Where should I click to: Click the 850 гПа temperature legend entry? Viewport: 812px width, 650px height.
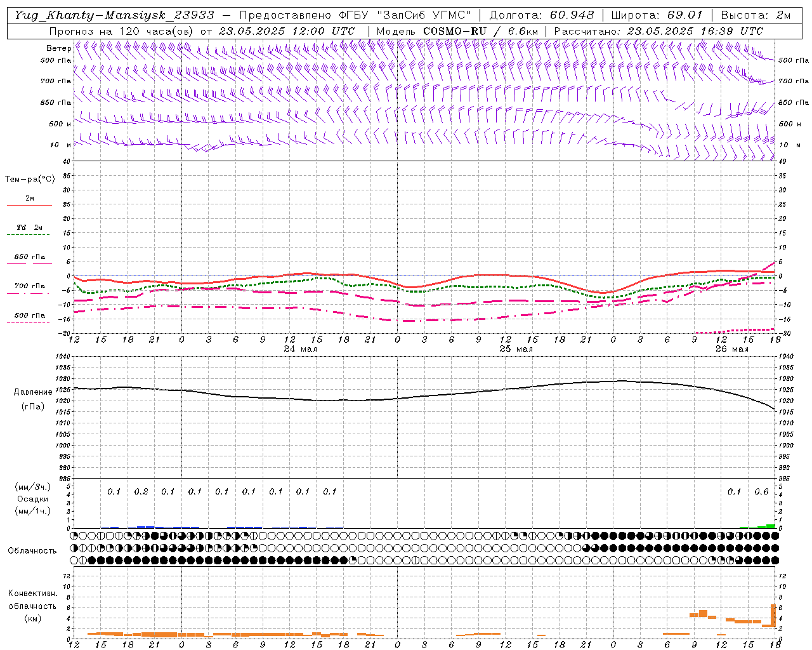[30, 257]
